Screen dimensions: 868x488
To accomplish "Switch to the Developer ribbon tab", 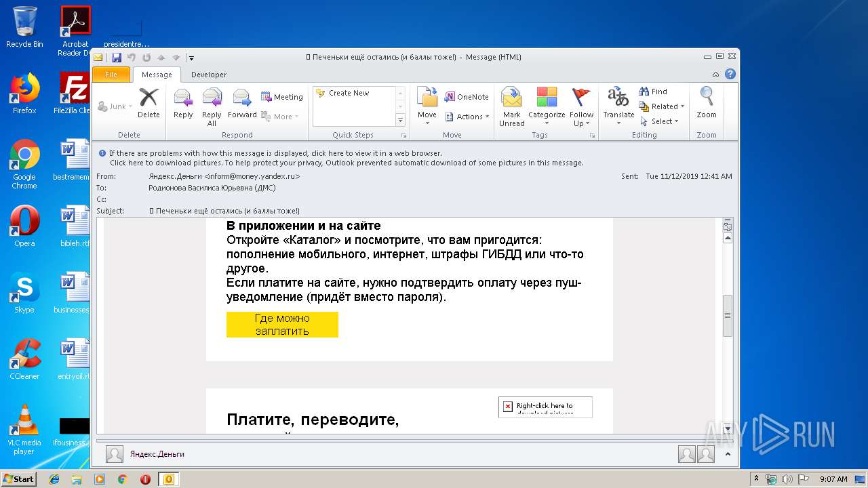I will tap(209, 75).
